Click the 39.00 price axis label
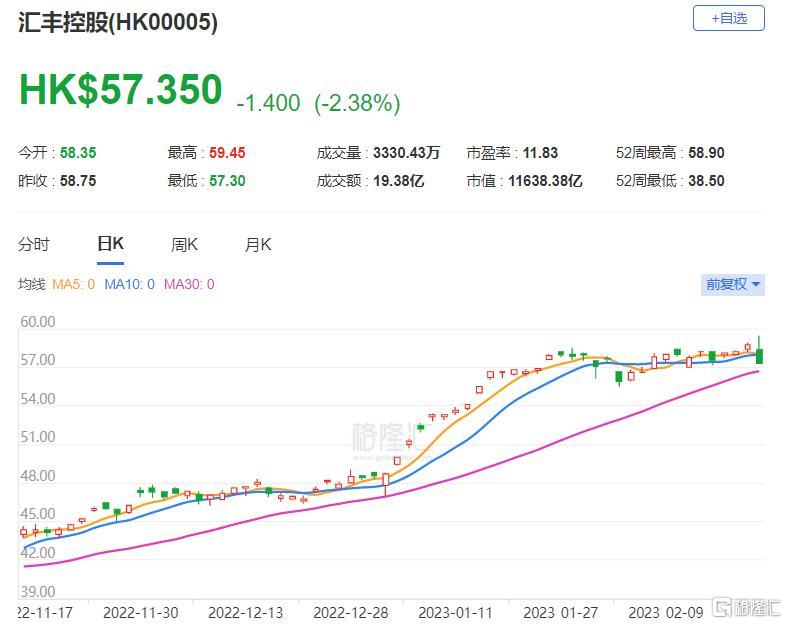 [x=38, y=592]
